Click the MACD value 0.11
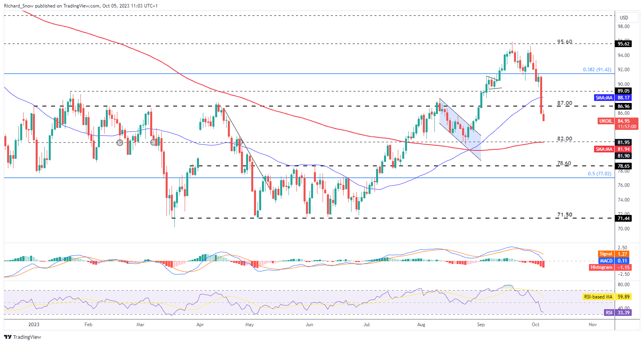The height and width of the screenshot is (344, 644). click(x=623, y=261)
